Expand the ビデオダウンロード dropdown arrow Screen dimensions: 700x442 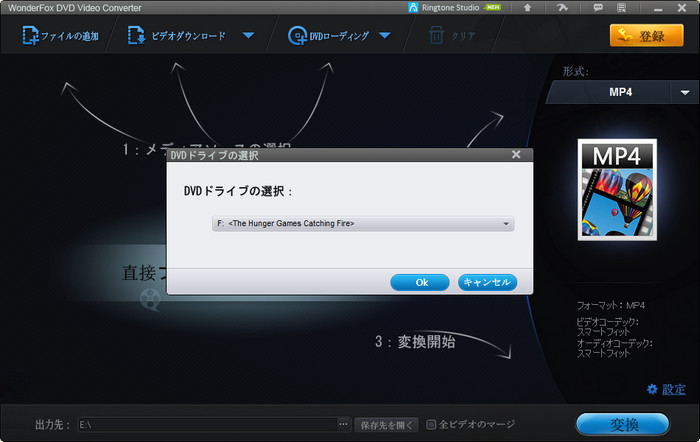249,36
